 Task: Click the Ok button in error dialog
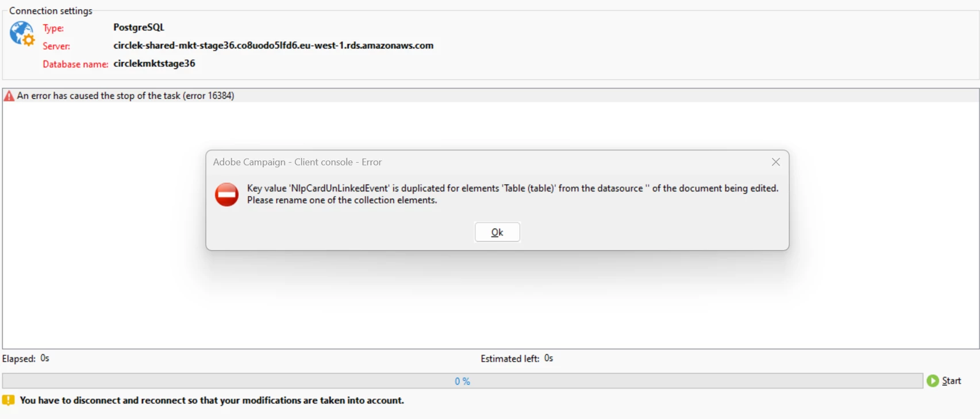click(497, 232)
